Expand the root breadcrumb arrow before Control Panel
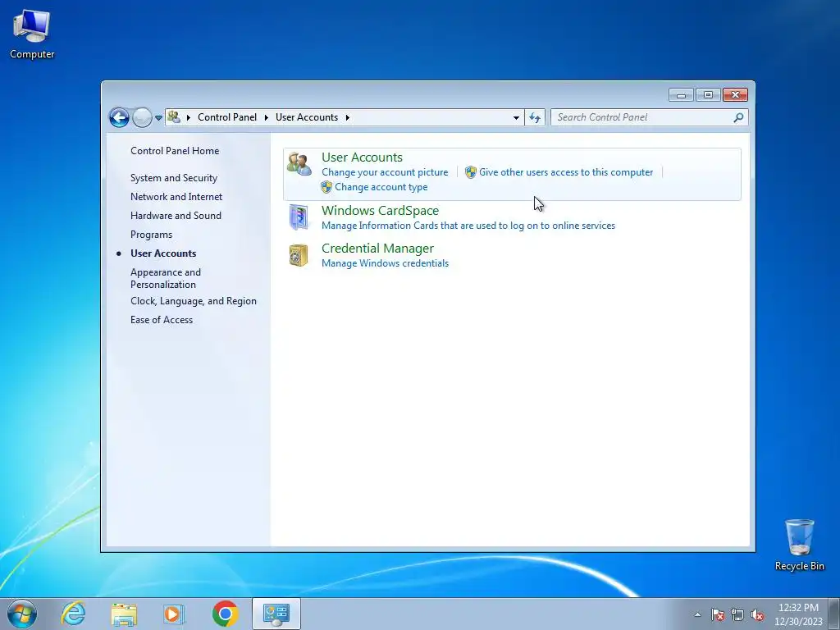 [x=189, y=117]
